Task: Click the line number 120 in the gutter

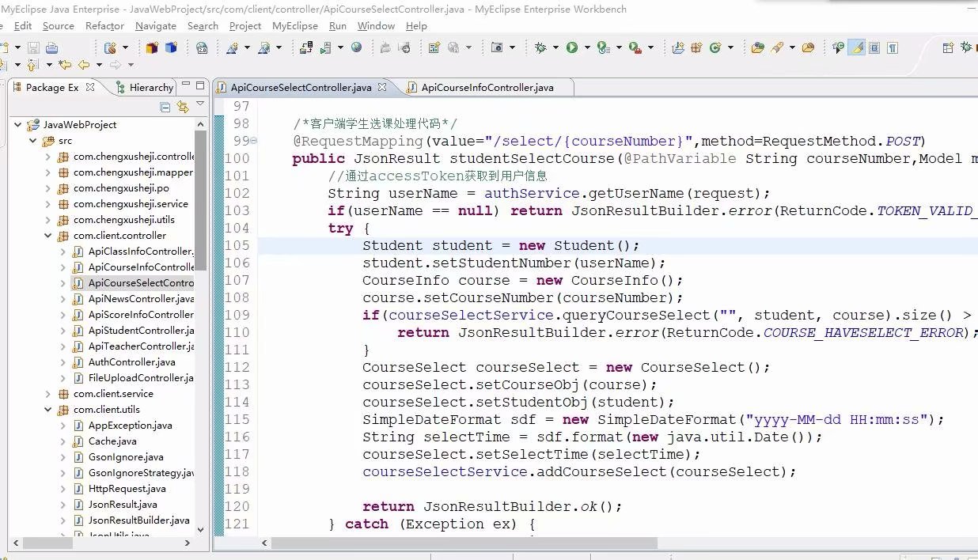Action: point(237,506)
